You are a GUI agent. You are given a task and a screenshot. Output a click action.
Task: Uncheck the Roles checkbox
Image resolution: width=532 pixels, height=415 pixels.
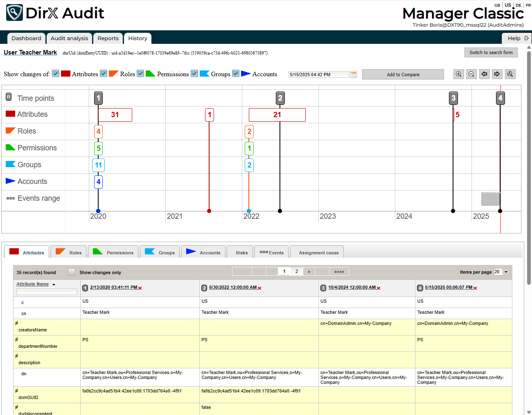(103, 74)
